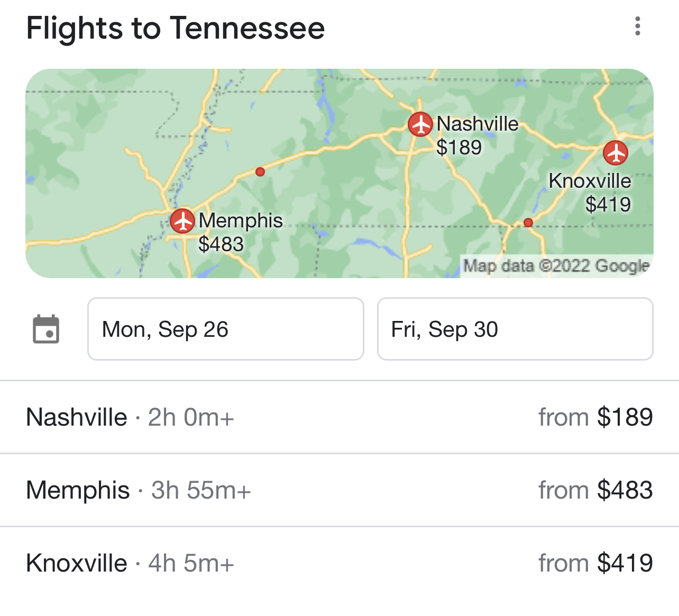Click small red dot between Memphis and Nashville
The height and width of the screenshot is (616, 679).
coord(260,172)
